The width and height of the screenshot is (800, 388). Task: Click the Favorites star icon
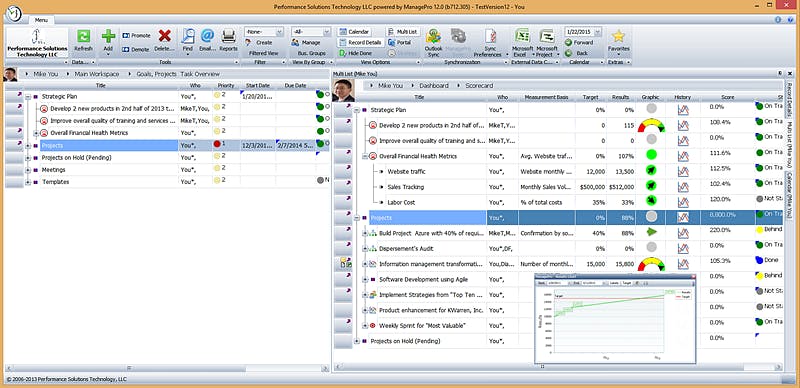618,36
